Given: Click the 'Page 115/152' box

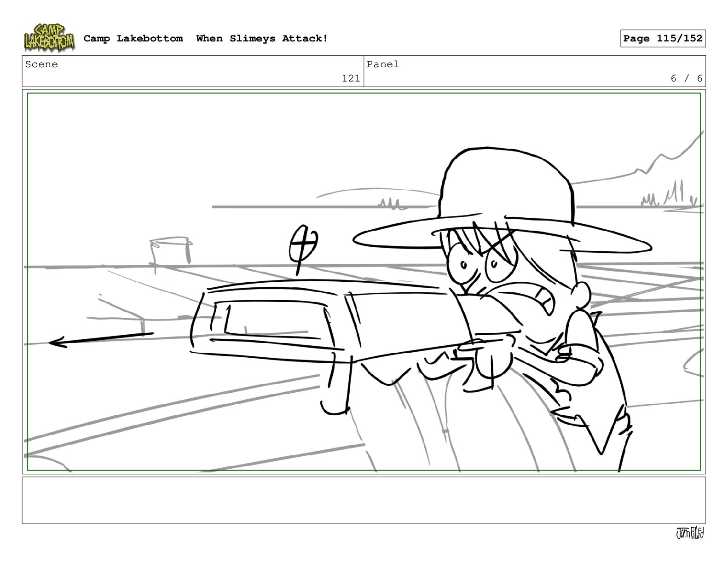Looking at the screenshot, I should tap(663, 39).
